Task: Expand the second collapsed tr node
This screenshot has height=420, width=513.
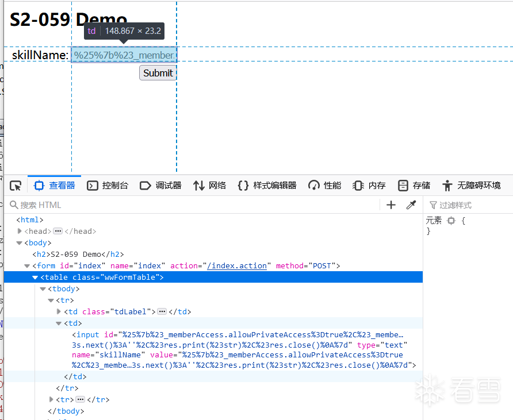Action: [x=51, y=399]
